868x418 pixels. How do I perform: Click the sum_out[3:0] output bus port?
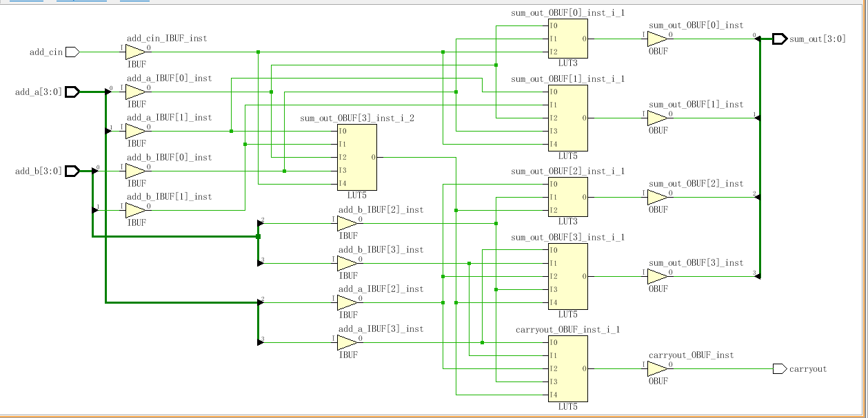(779, 39)
